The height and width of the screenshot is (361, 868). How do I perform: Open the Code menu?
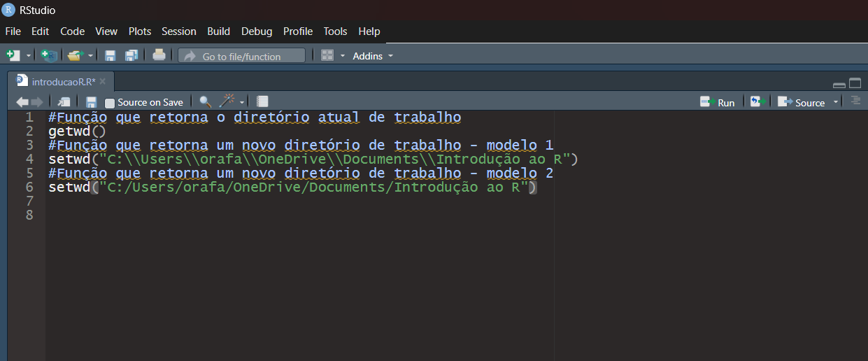pos(72,31)
